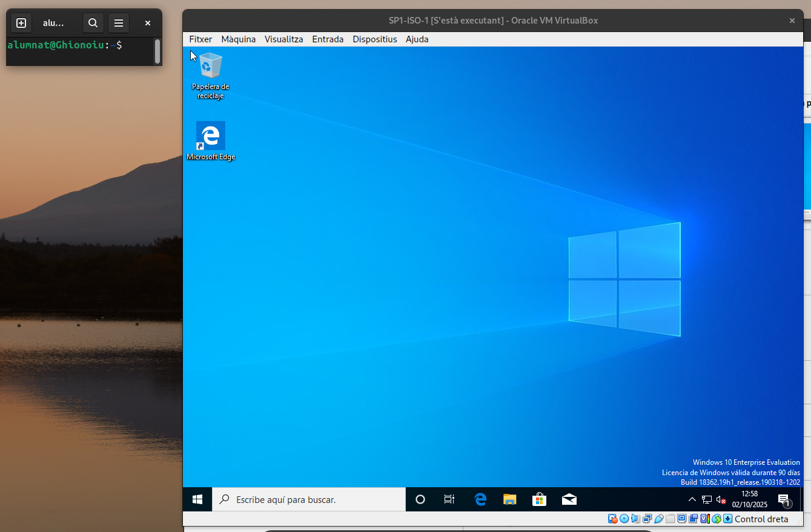This screenshot has width=811, height=532.
Task: Open File Explorer in the taskbar
Action: tap(510, 499)
